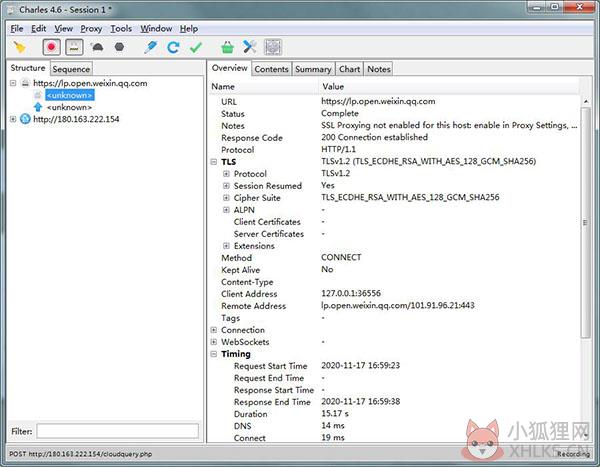Collapse the TLS section
The image size is (600, 467).
214,162
